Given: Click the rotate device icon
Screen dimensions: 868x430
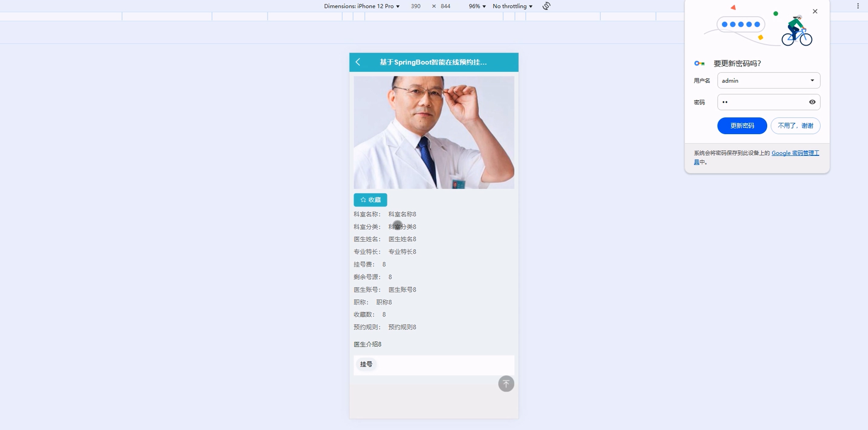Looking at the screenshot, I should pyautogui.click(x=546, y=6).
